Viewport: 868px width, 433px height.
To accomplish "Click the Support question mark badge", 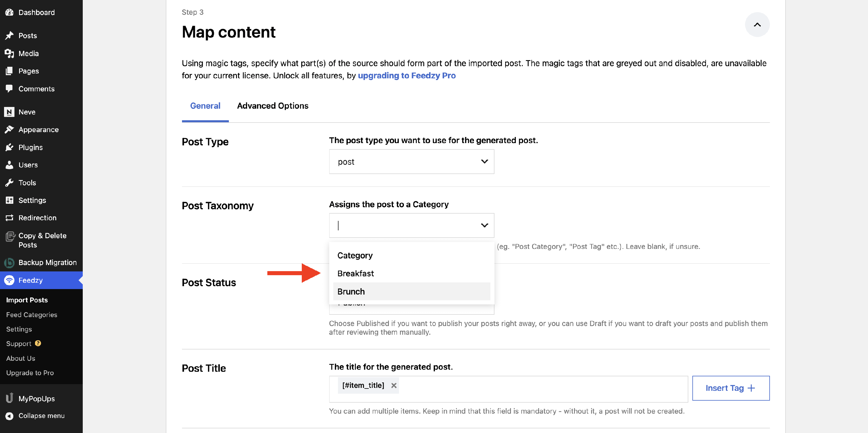I will tap(38, 343).
